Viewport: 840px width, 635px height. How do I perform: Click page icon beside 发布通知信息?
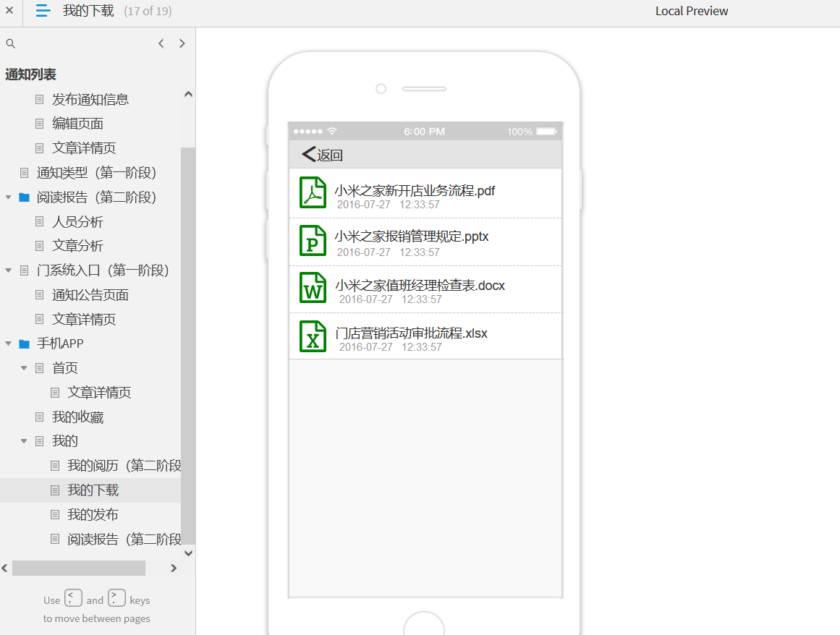point(39,100)
